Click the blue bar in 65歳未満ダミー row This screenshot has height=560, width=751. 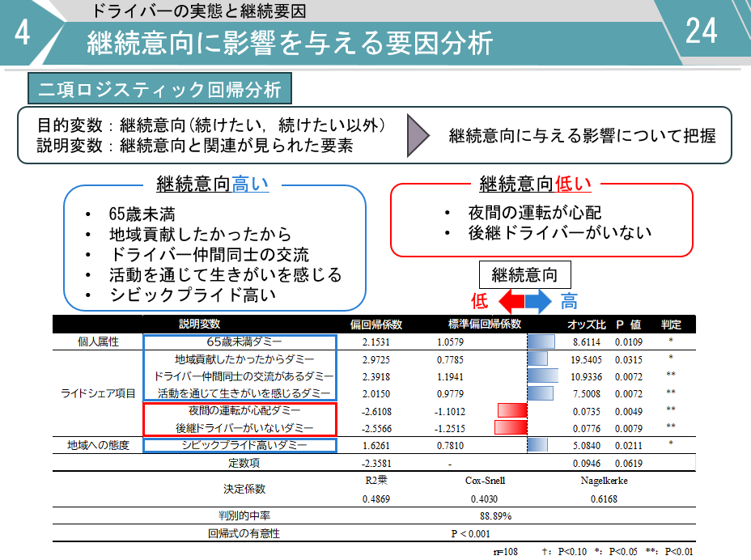tap(540, 342)
